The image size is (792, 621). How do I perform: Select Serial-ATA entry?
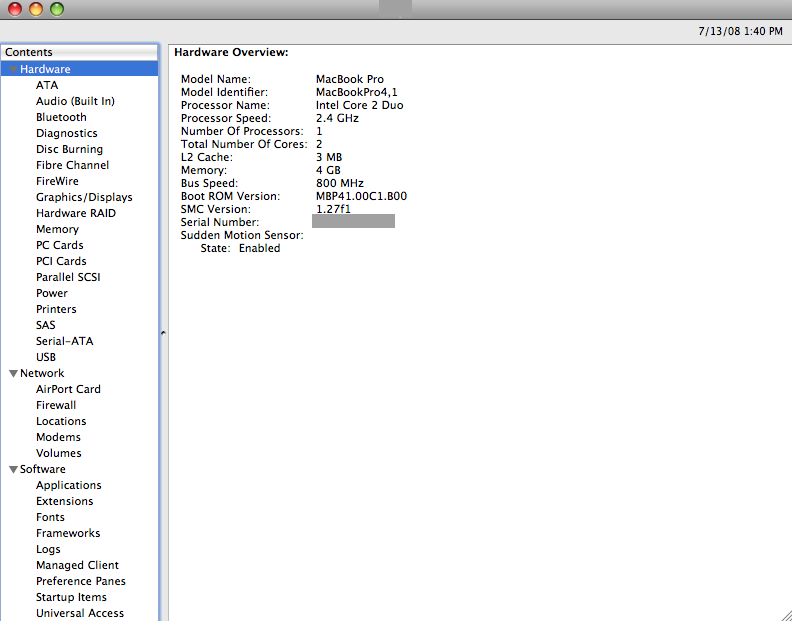pyautogui.click(x=65, y=341)
